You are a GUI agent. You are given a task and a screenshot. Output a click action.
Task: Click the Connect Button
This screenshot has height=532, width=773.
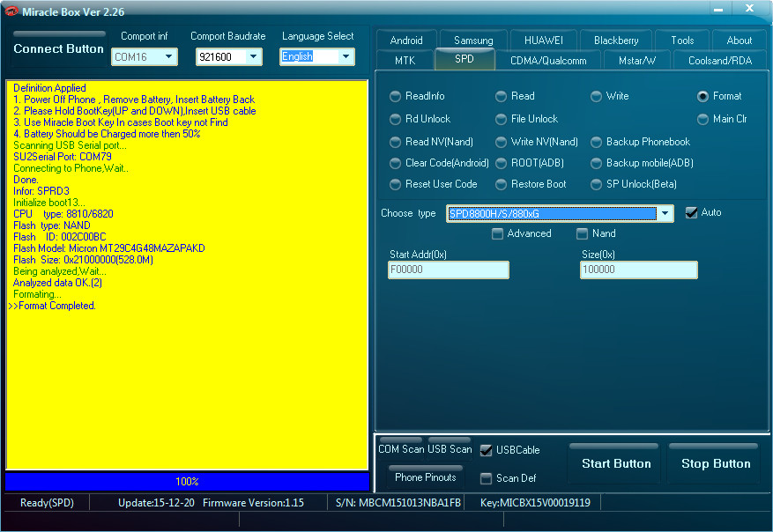point(59,48)
